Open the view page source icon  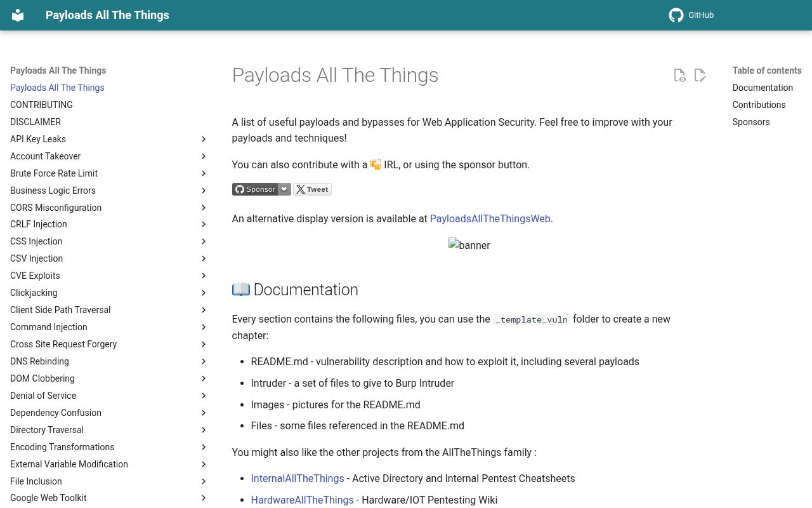(x=679, y=76)
